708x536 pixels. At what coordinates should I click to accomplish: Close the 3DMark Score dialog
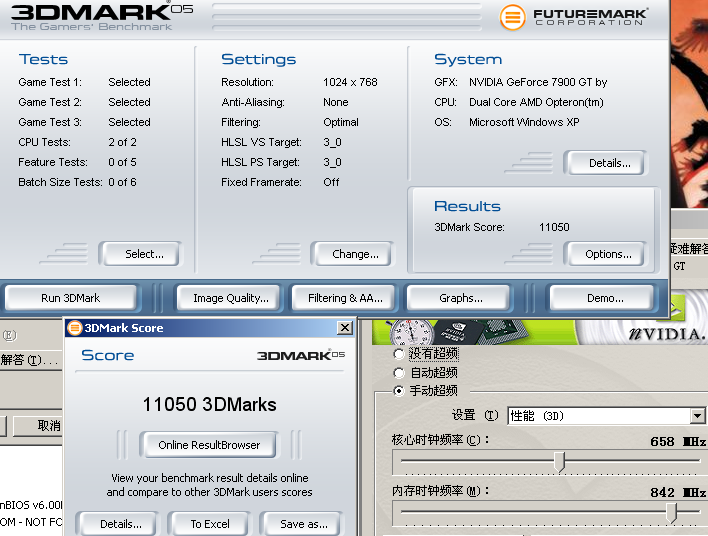click(345, 328)
